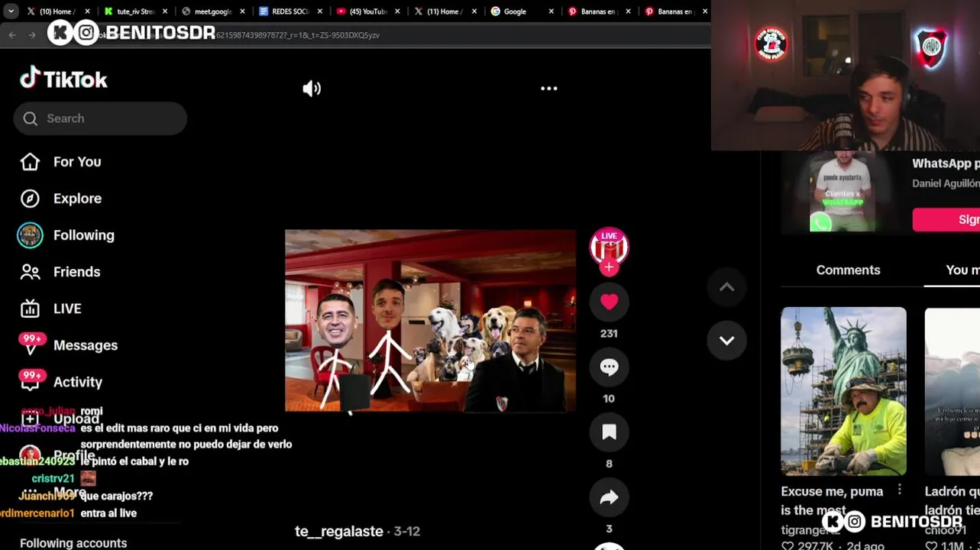980x550 pixels.
Task: Click the LIVE camera icon in sidebar
Action: [x=30, y=309]
